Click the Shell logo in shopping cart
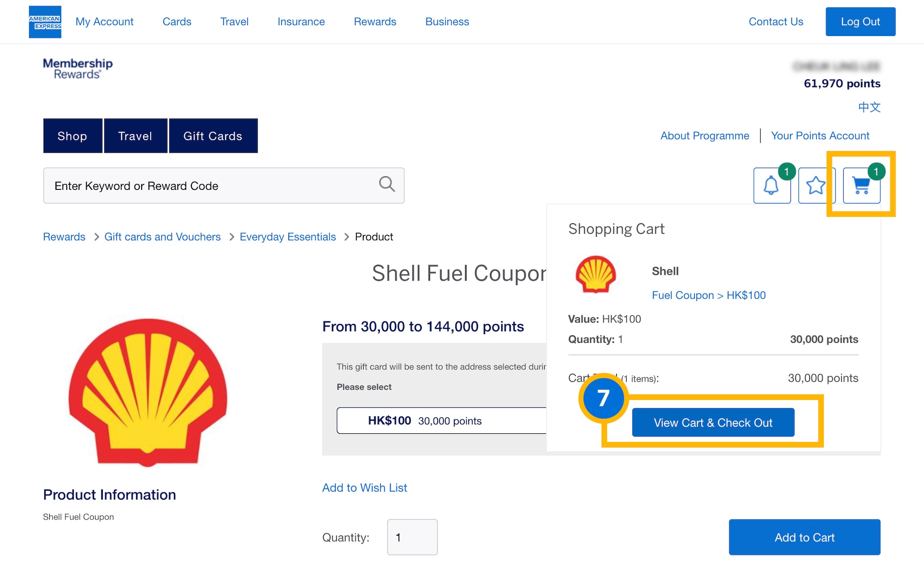The image size is (924, 574). [x=596, y=274]
